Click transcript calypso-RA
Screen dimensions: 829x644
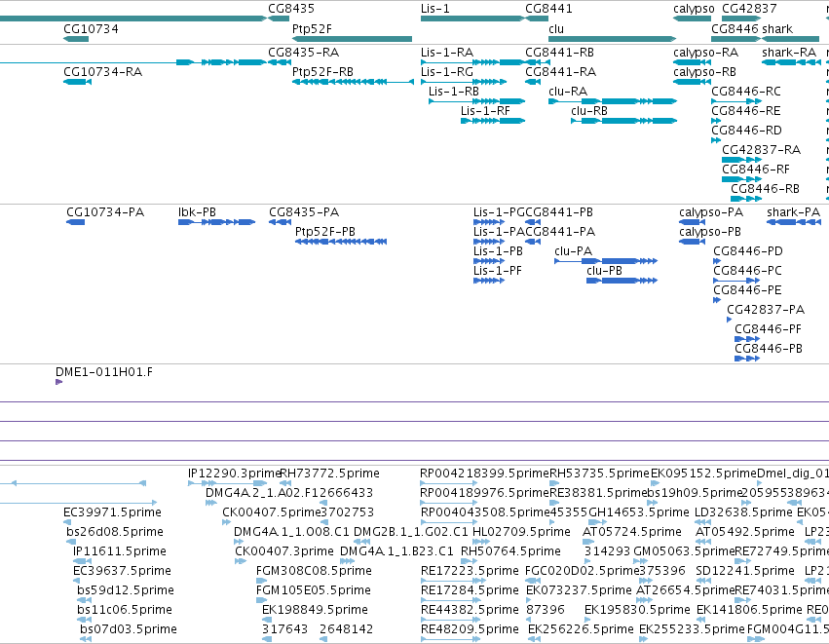(x=705, y=53)
